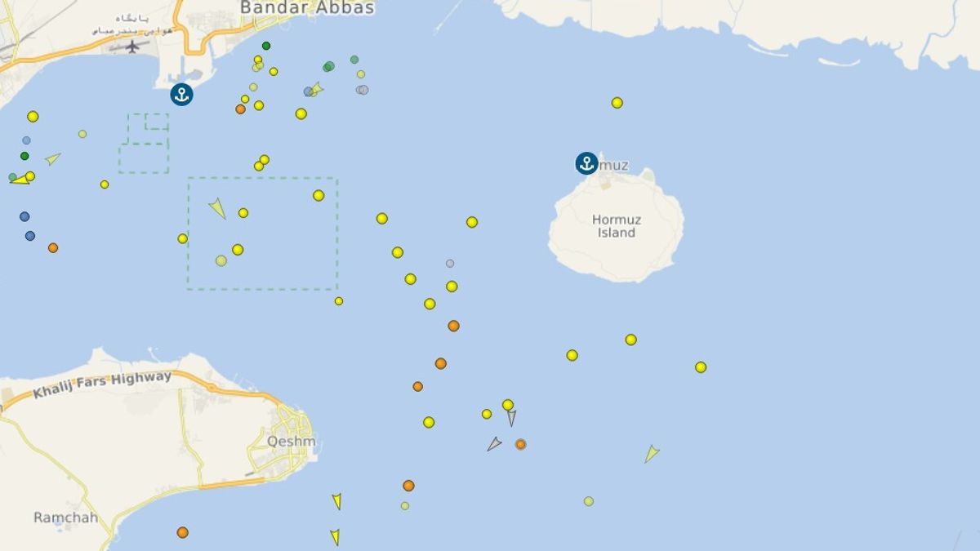The height and width of the screenshot is (551, 980).
Task: Click the airplane airport icon near Bandar Abbas
Action: [x=132, y=46]
